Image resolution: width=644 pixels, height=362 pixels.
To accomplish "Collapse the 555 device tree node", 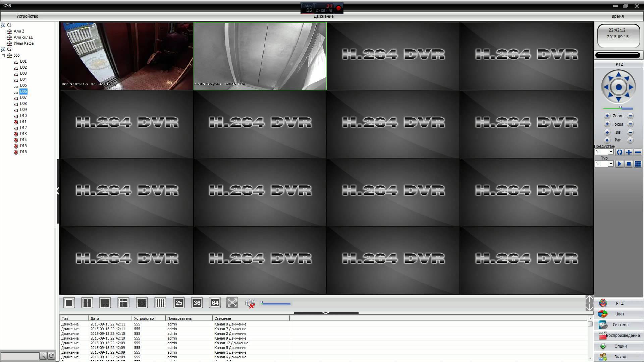I will pyautogui.click(x=3, y=56).
